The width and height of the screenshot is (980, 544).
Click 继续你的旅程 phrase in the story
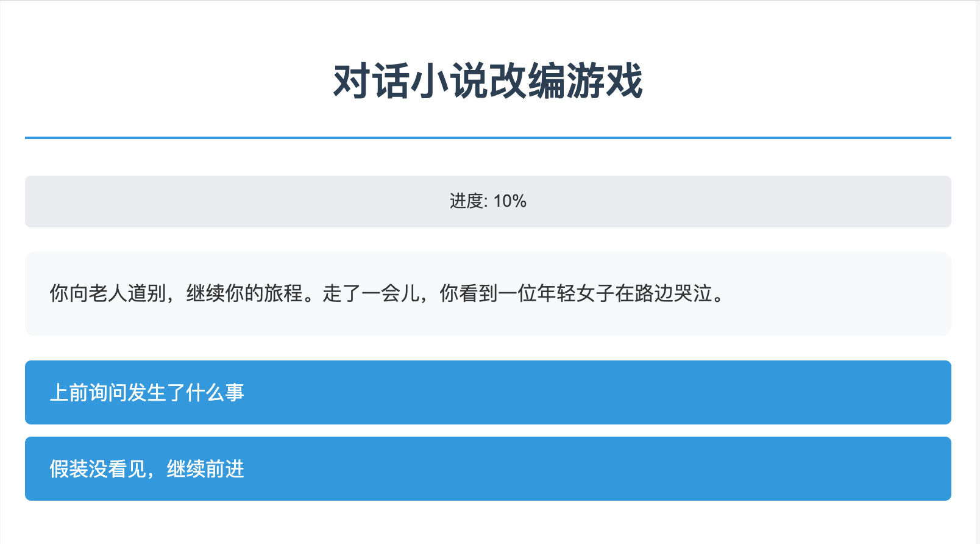pyautogui.click(x=244, y=294)
